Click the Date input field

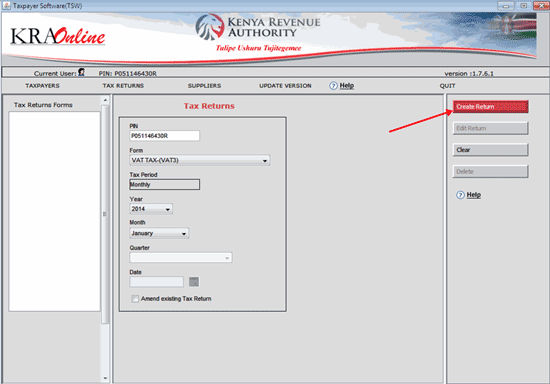coord(156,282)
